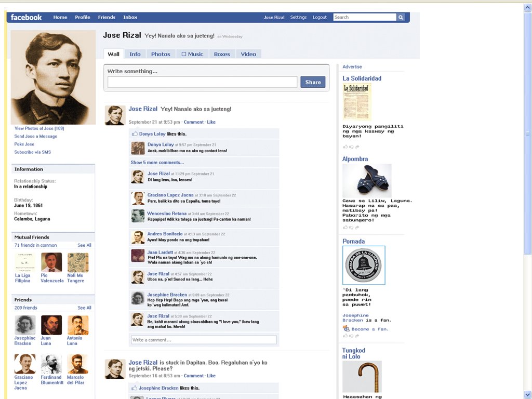Click the top Search field
The image size is (532, 399).
[x=365, y=17]
